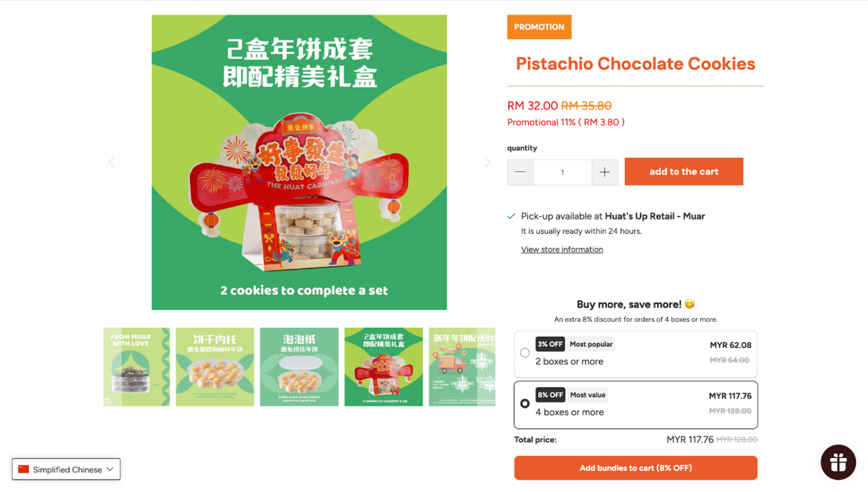Select the 2 boxes or more option
Viewport: 868px width, 492px height.
tap(635, 354)
